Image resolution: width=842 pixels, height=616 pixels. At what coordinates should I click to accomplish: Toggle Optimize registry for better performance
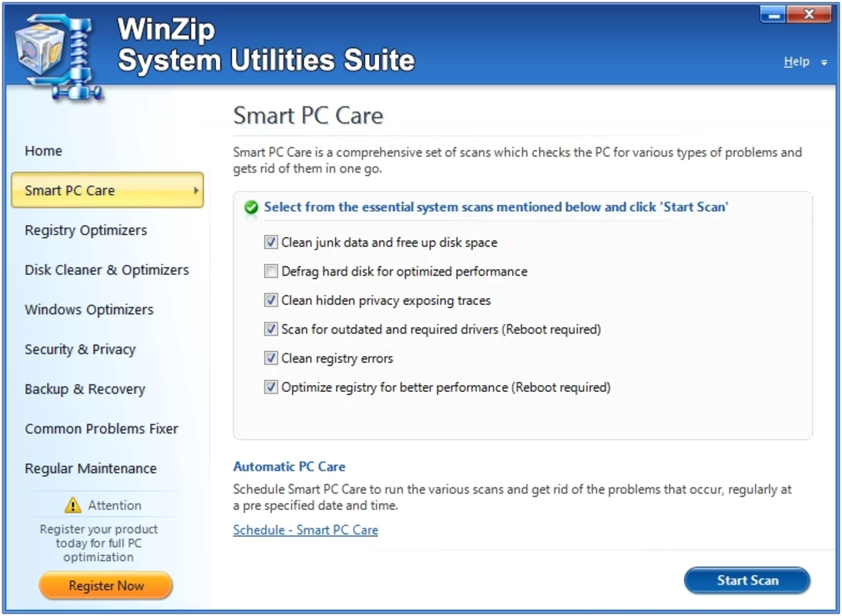tap(270, 387)
